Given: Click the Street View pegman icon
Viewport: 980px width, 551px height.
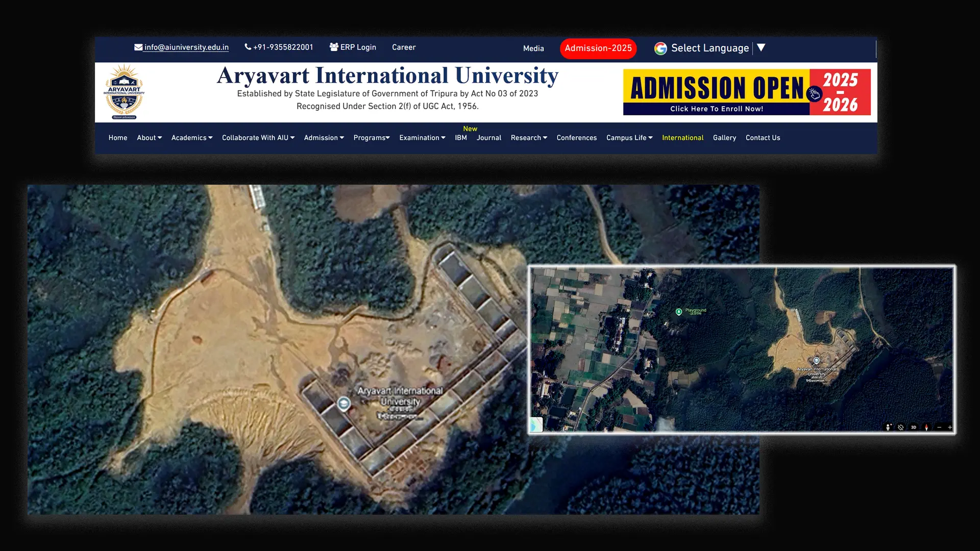Looking at the screenshot, I should tap(888, 427).
